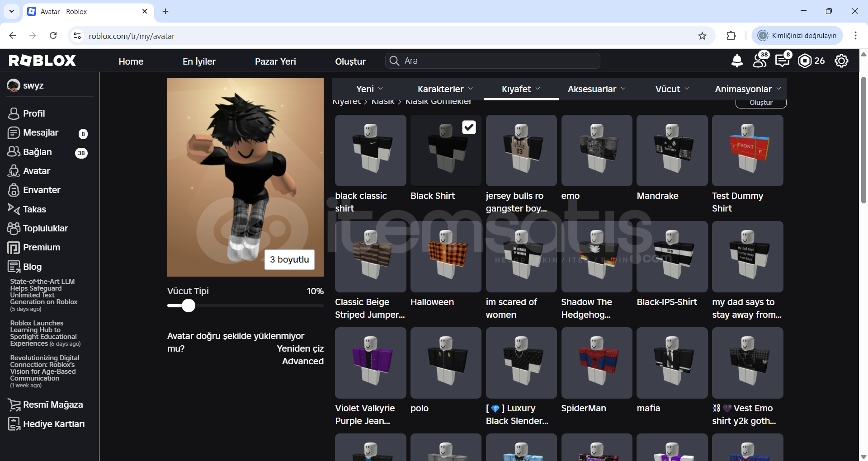Bookmark this page with the star icon

click(x=702, y=36)
